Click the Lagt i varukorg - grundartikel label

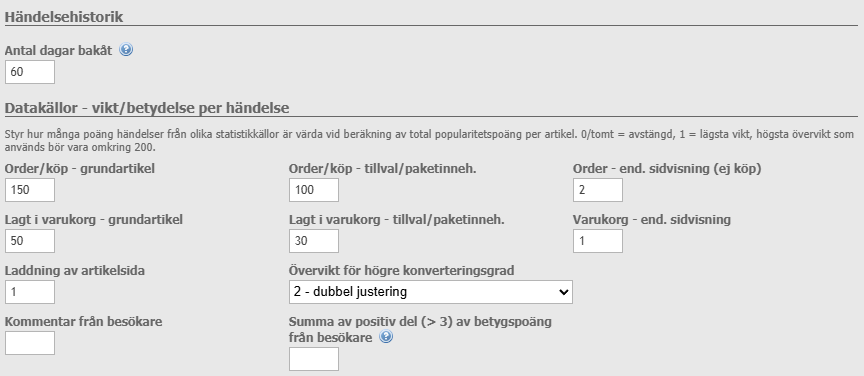click(94, 219)
